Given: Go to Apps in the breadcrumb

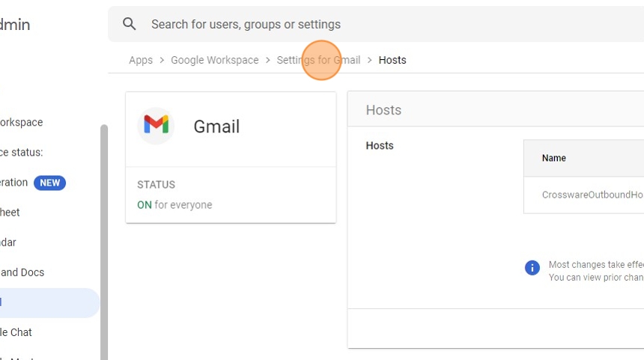Looking at the screenshot, I should (141, 60).
